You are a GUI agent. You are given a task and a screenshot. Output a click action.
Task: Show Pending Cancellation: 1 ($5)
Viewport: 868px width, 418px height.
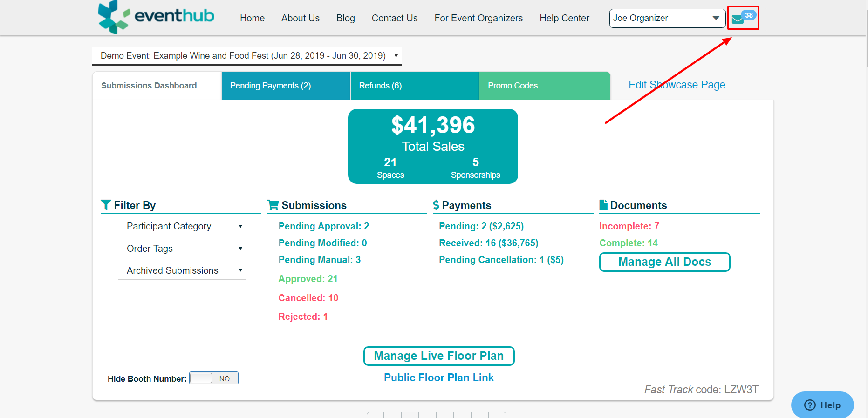coord(501,260)
